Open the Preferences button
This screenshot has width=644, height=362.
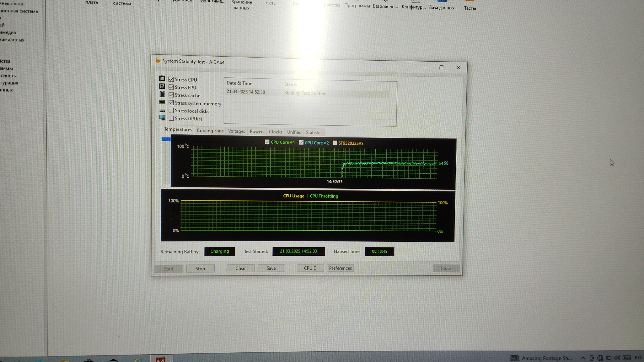[x=340, y=268]
